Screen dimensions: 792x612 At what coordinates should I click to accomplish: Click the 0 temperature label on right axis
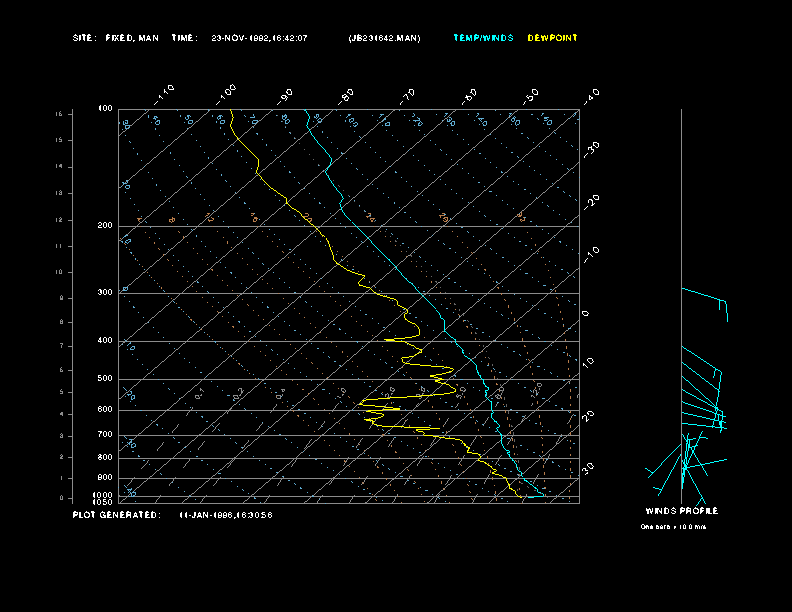(586, 313)
